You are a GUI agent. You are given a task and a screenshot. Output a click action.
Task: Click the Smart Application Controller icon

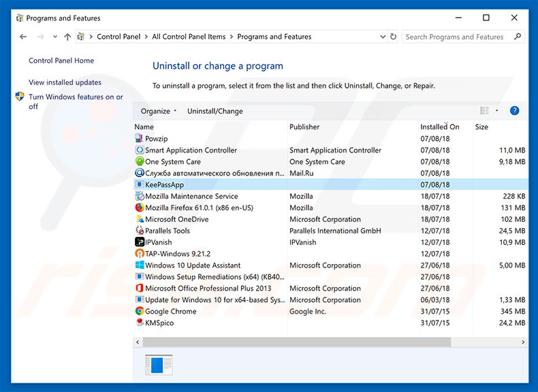click(x=140, y=150)
